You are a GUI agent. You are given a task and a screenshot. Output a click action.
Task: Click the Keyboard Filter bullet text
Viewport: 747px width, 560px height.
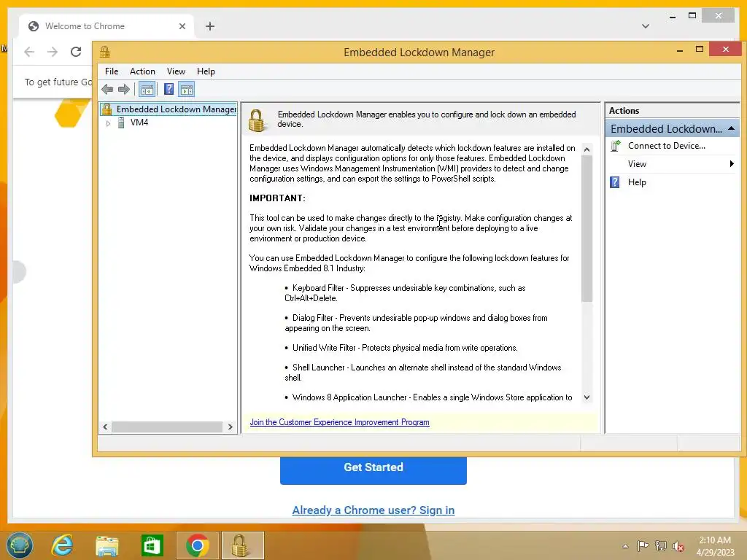coord(405,293)
